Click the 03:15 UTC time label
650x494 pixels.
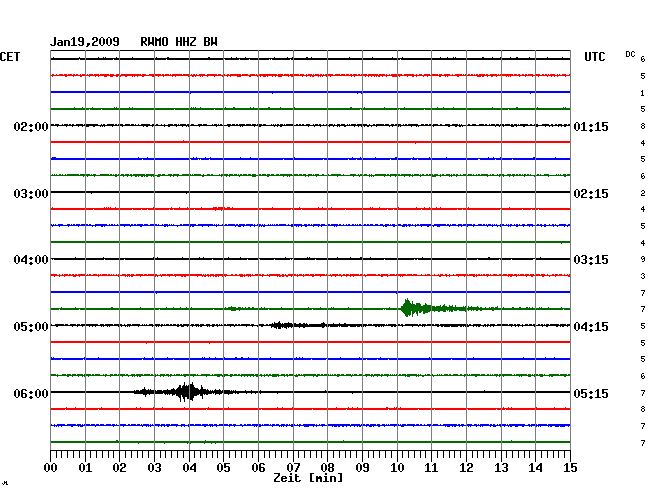pyautogui.click(x=591, y=260)
